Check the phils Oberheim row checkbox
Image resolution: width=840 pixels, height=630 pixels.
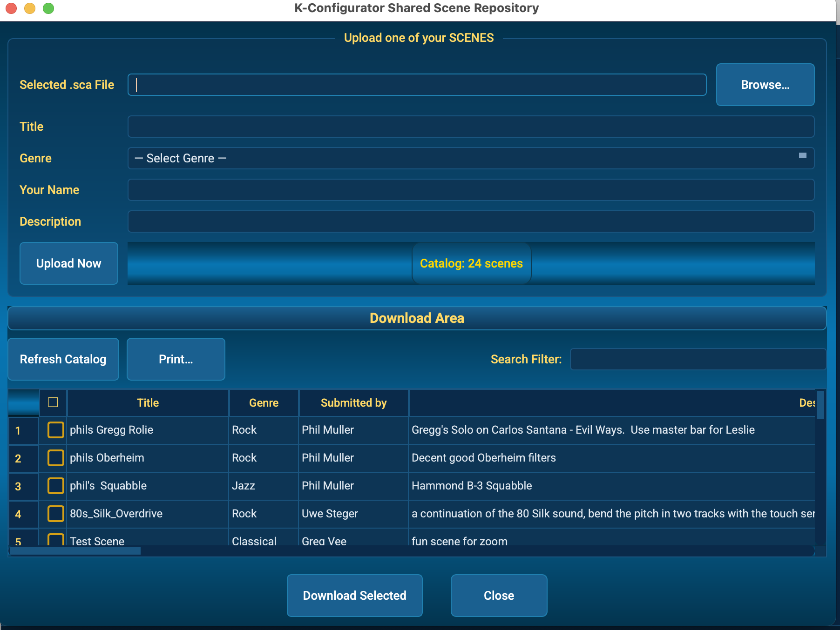coord(55,458)
